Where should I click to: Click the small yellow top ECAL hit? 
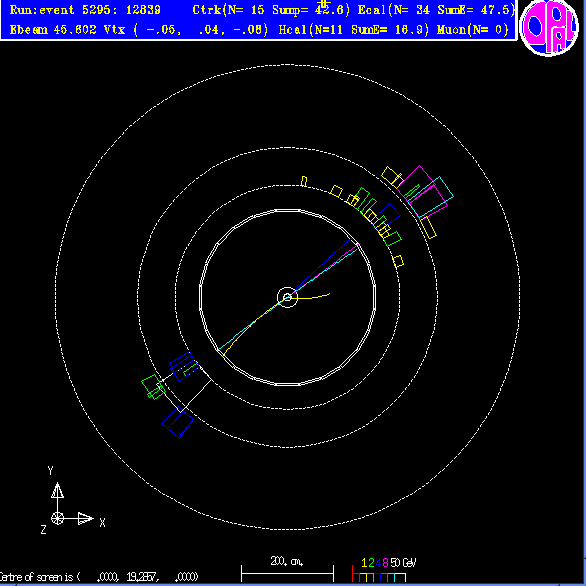click(304, 182)
